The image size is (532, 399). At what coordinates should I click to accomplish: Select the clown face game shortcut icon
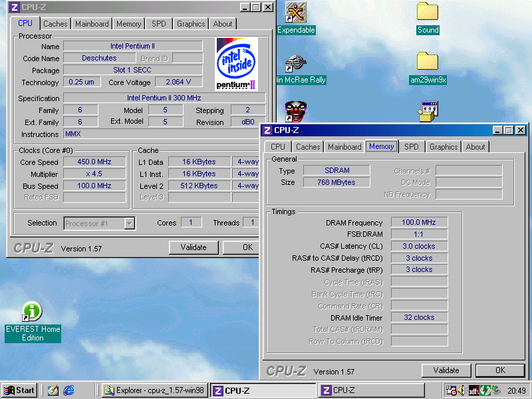296,112
